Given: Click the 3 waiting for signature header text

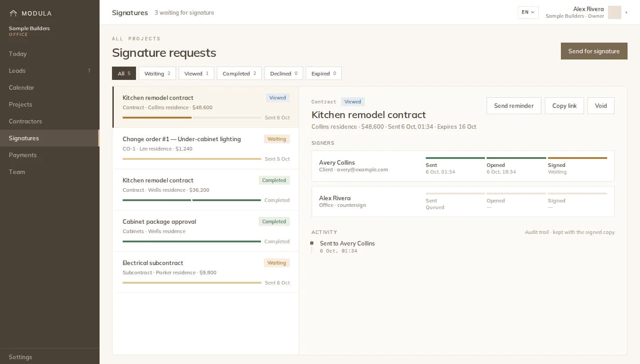Looking at the screenshot, I should coord(184,13).
